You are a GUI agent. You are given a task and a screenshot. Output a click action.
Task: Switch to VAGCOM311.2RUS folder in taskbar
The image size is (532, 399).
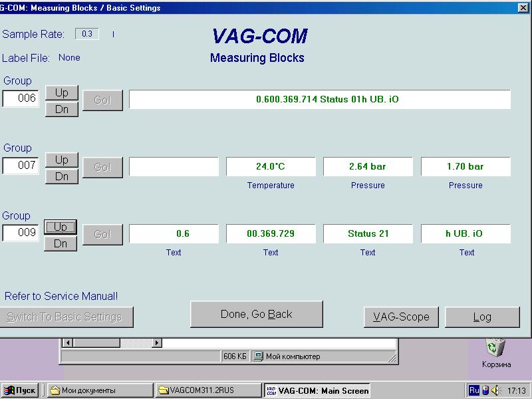207,390
